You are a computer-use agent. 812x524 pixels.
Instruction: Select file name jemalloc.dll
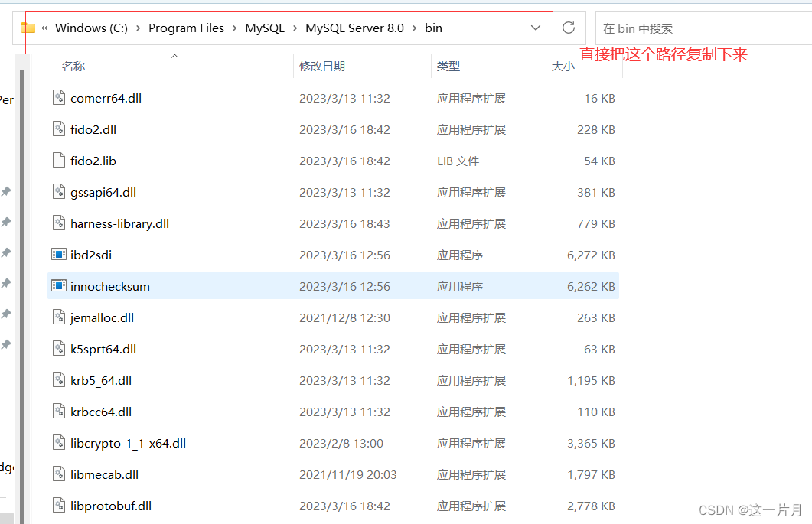pos(102,317)
